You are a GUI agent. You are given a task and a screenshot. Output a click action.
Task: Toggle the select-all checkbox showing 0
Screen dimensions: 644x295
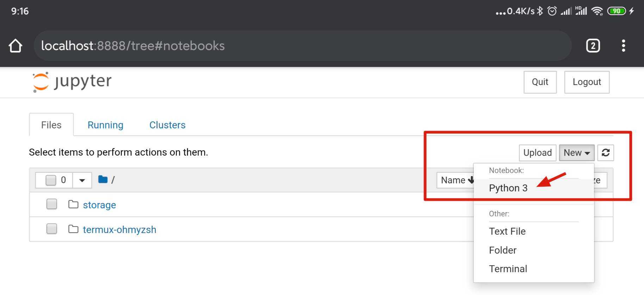click(51, 180)
